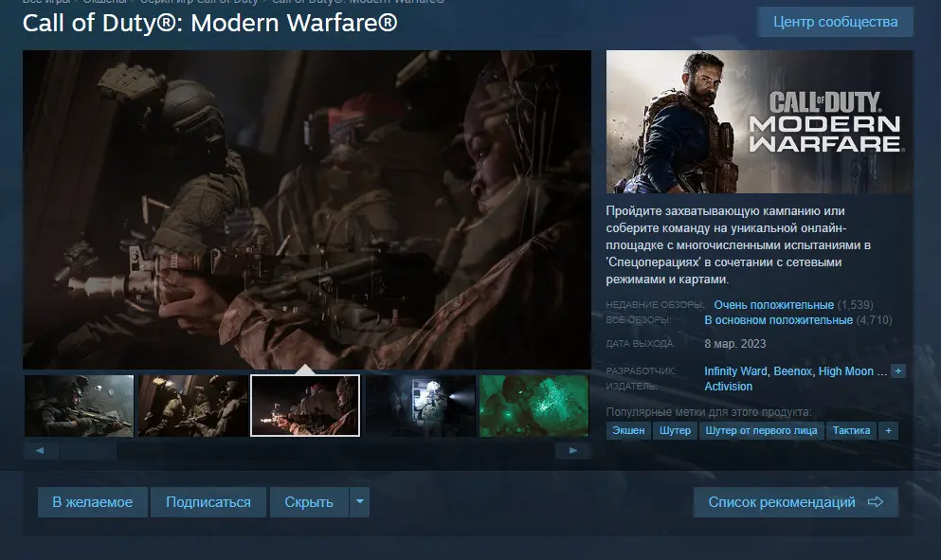The width and height of the screenshot is (941, 560).
Task: Open dropdown arrow next to Скрыть
Action: coord(359,502)
